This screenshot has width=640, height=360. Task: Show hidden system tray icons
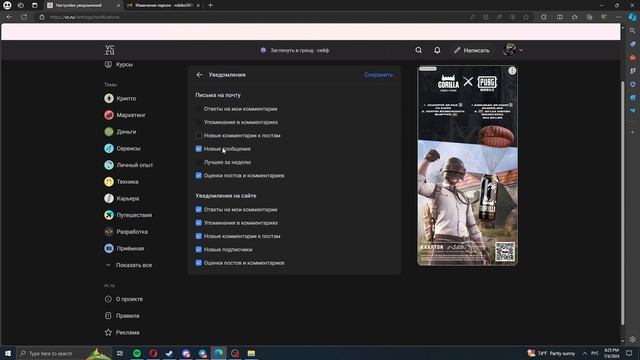click(x=584, y=353)
